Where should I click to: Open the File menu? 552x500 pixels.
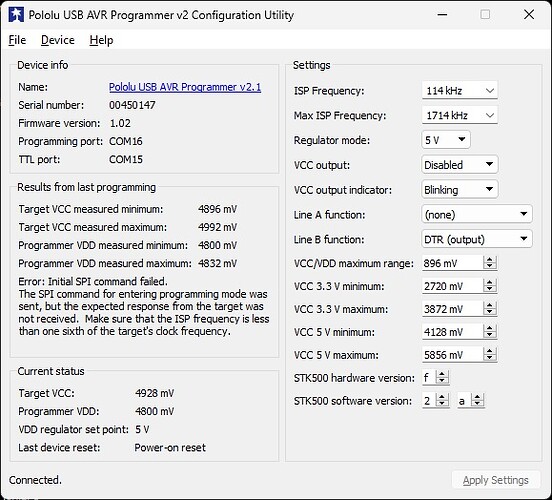(17, 40)
